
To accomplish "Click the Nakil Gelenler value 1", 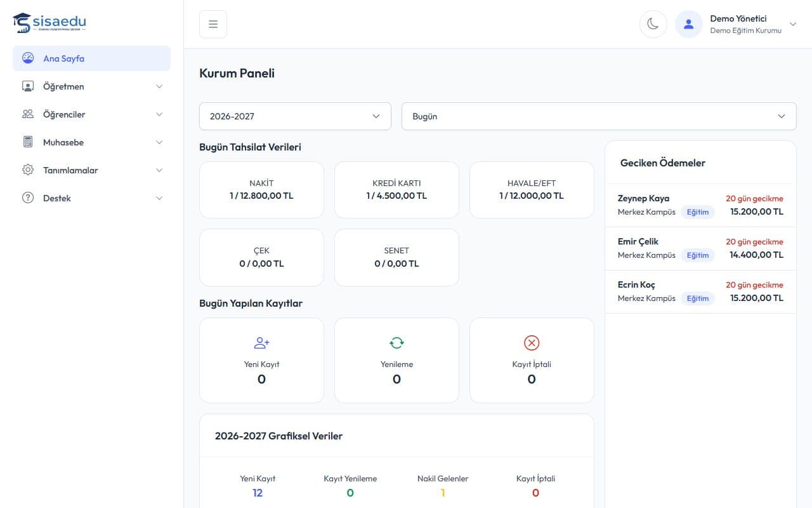I will tap(443, 493).
